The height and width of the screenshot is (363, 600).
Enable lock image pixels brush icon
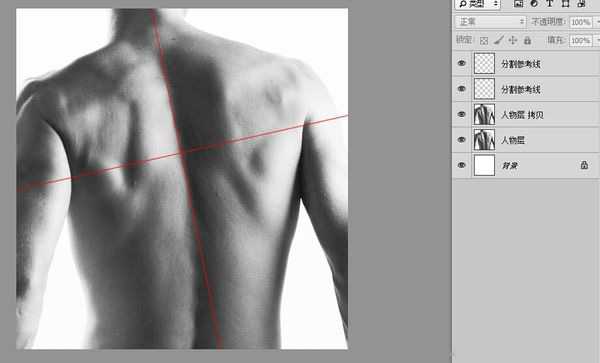tap(499, 40)
